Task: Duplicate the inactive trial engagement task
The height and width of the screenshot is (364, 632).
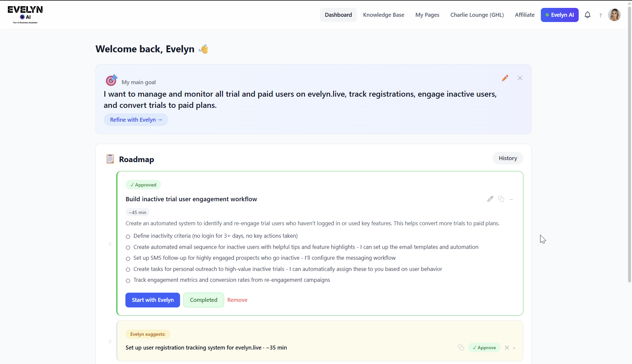Action: tap(501, 199)
